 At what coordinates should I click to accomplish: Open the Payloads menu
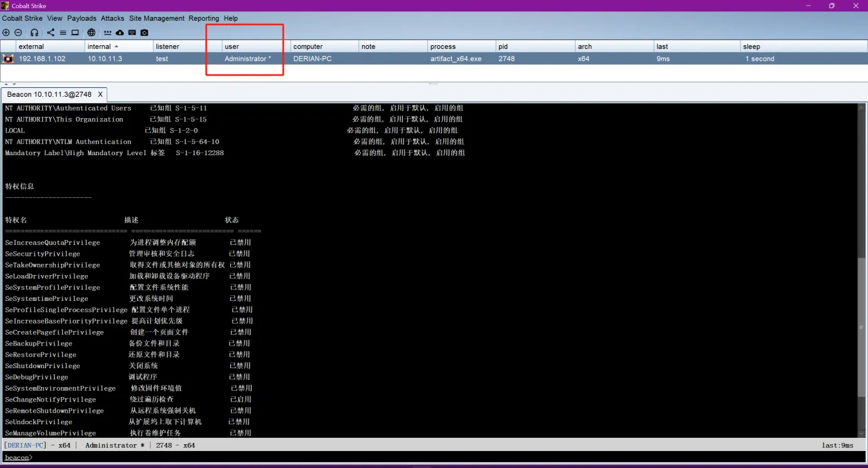82,18
